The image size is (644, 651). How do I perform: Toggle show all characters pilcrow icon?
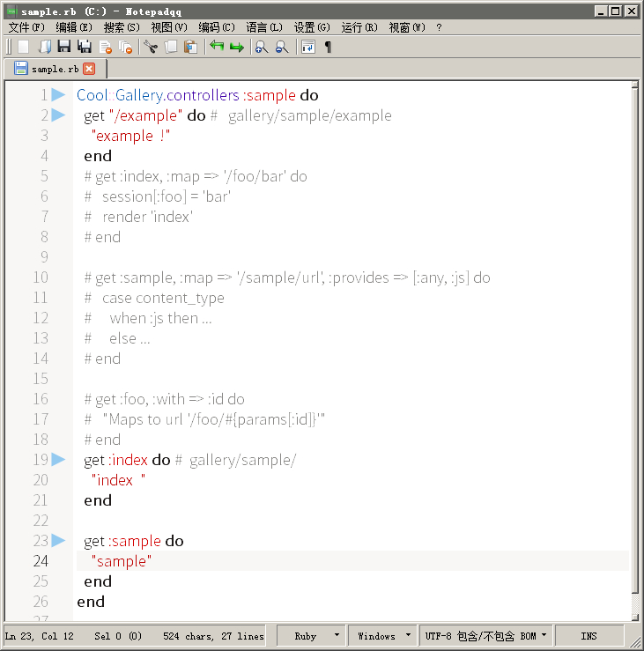328,47
